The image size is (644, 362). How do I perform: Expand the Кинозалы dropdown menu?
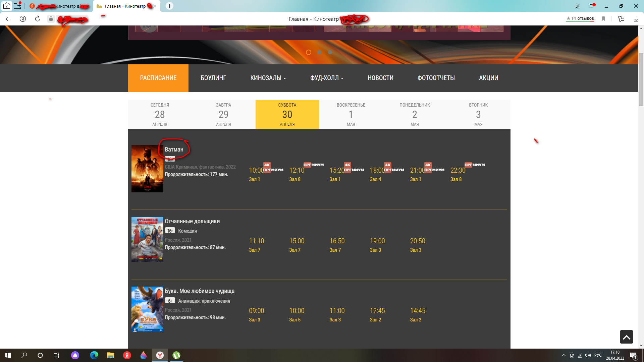coord(268,78)
